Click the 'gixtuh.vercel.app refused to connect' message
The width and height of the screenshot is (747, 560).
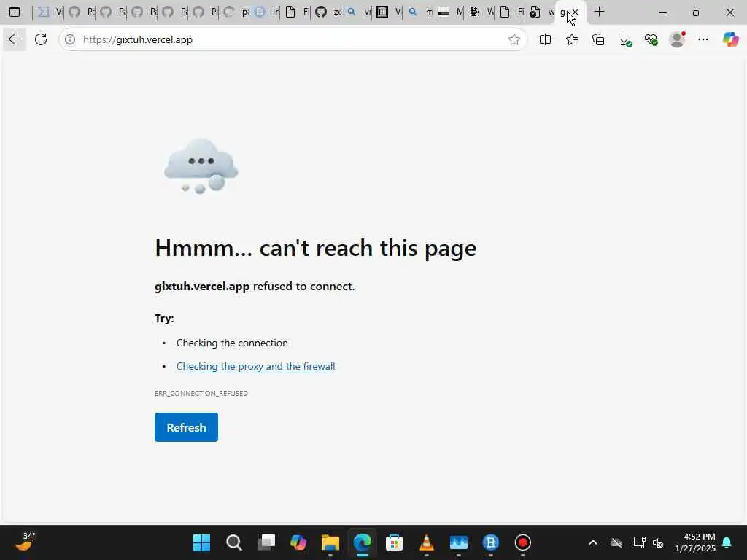tap(255, 286)
